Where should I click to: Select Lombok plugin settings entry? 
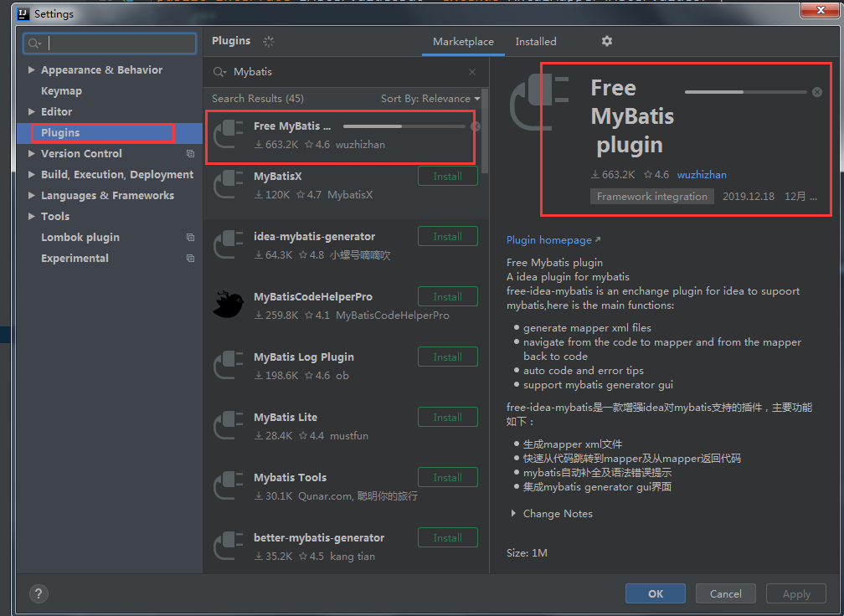tap(80, 237)
